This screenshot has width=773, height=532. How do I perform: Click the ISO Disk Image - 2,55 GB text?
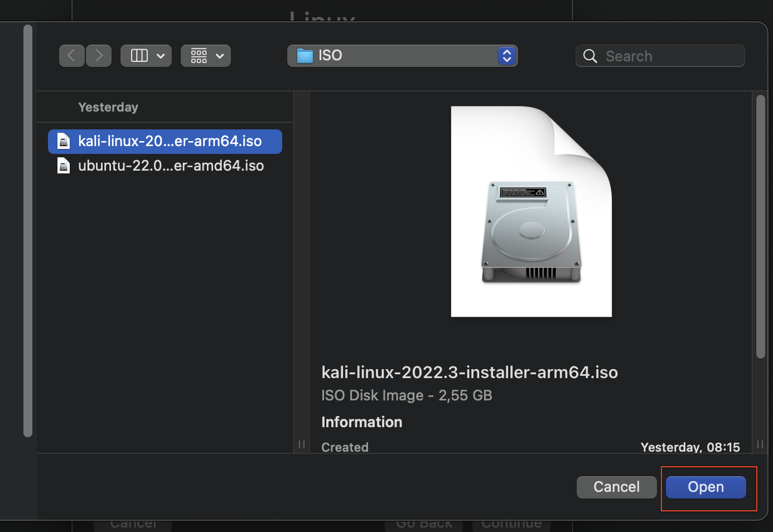(x=407, y=395)
